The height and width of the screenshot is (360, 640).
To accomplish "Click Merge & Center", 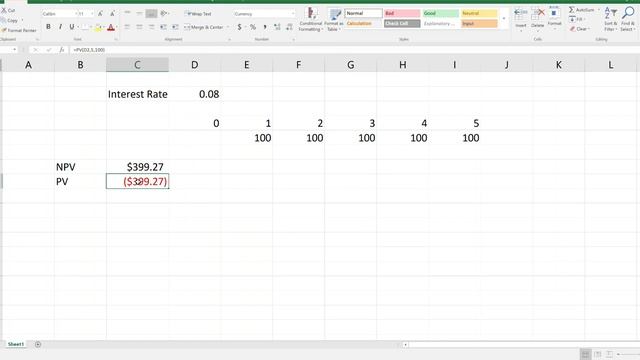I will coord(204,27).
